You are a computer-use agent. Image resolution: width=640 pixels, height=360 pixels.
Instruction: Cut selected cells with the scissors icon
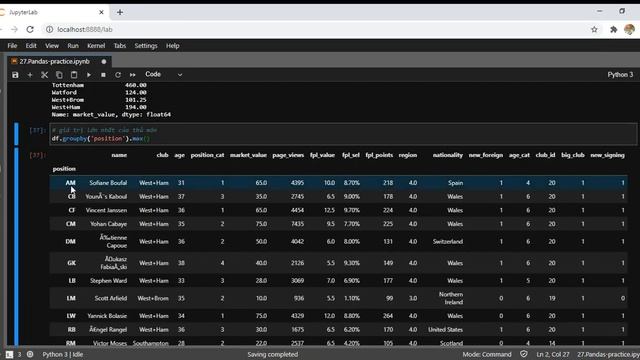[x=44, y=75]
